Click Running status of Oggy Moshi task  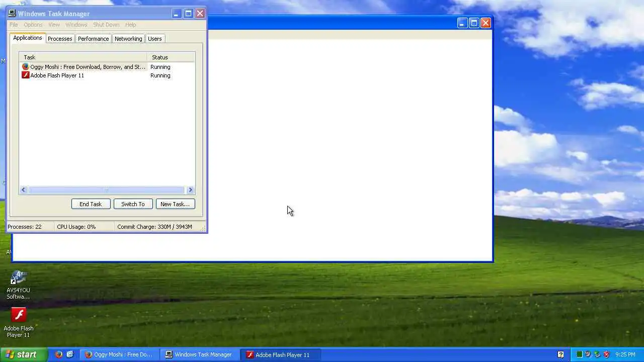160,67
